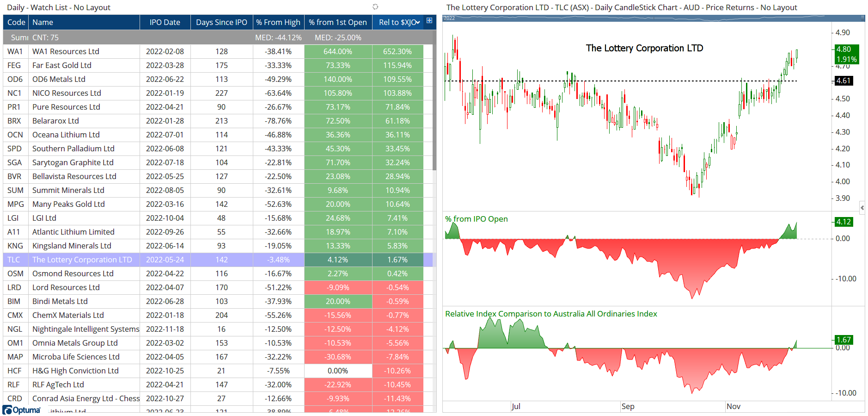Screen dimensions: 868x416
Task: Click the 'Daily - Watch List - No Layout' title
Action: pos(59,7)
